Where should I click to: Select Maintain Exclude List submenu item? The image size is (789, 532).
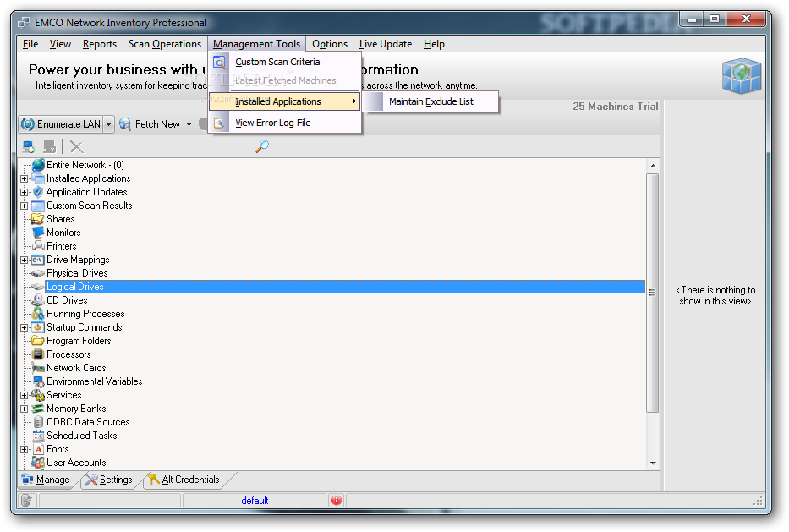click(430, 101)
